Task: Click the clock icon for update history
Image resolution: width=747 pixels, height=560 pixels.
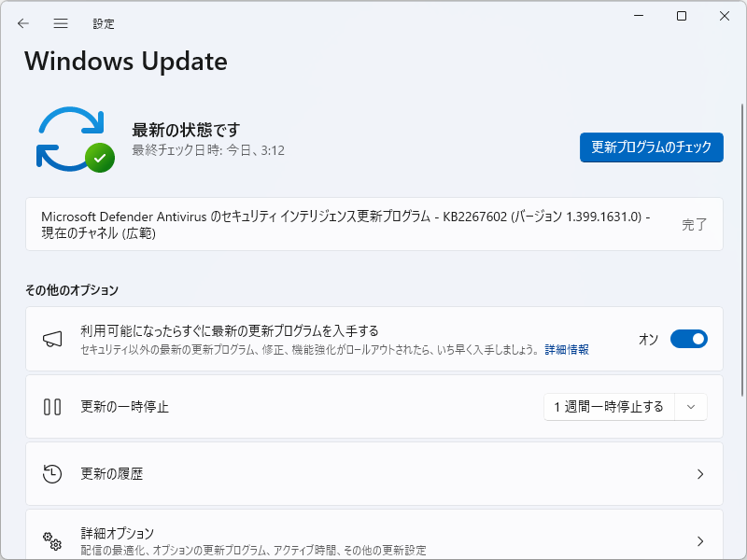Action: click(51, 474)
